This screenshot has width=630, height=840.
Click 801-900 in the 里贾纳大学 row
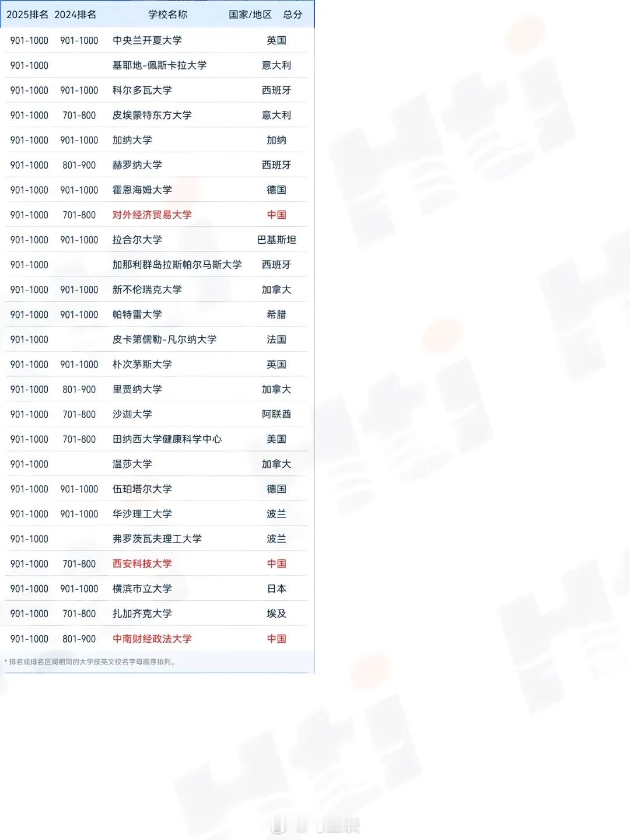(x=79, y=390)
